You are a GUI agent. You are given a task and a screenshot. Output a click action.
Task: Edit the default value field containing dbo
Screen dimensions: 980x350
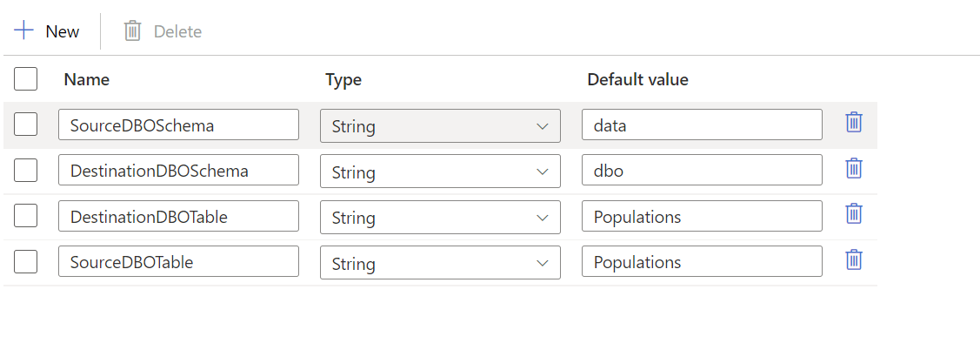coord(702,171)
